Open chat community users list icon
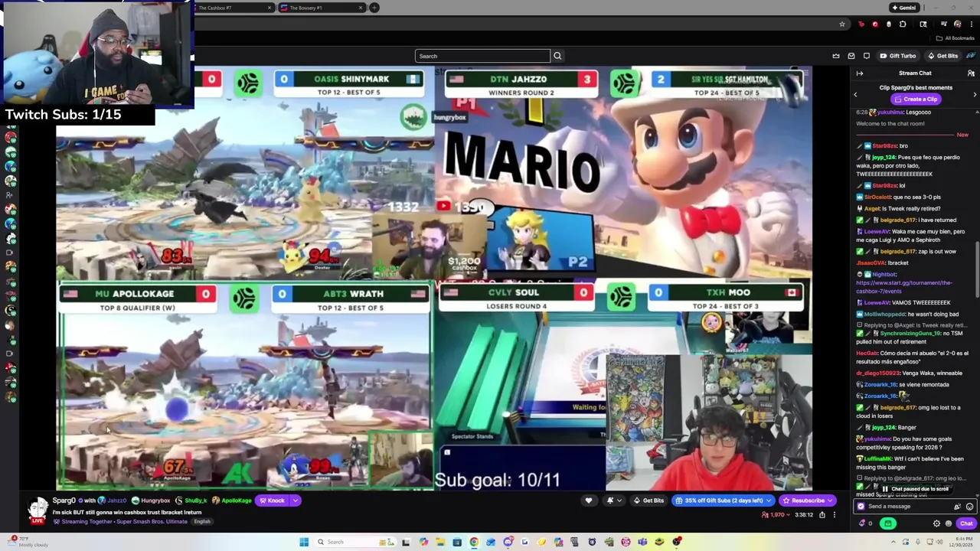 point(971,73)
